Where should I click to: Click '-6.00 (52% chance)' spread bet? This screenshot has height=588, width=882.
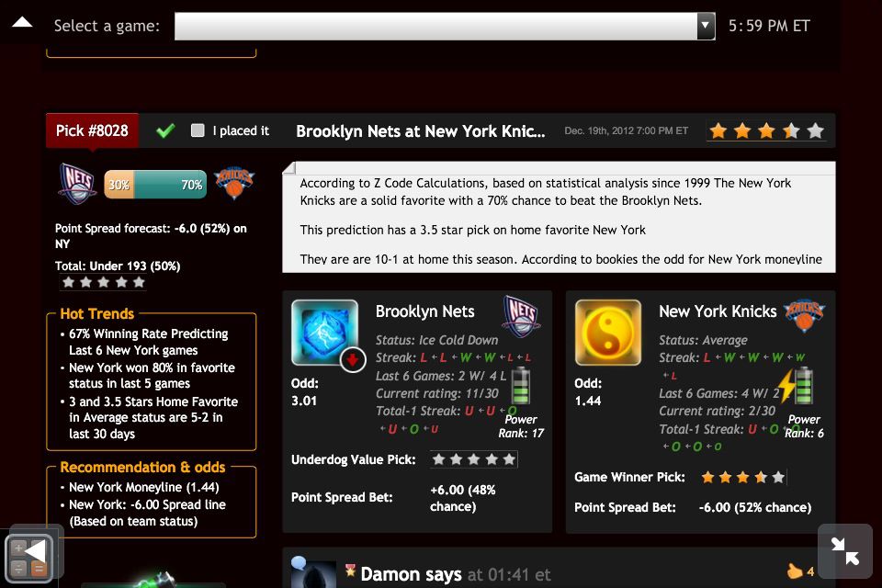(755, 507)
